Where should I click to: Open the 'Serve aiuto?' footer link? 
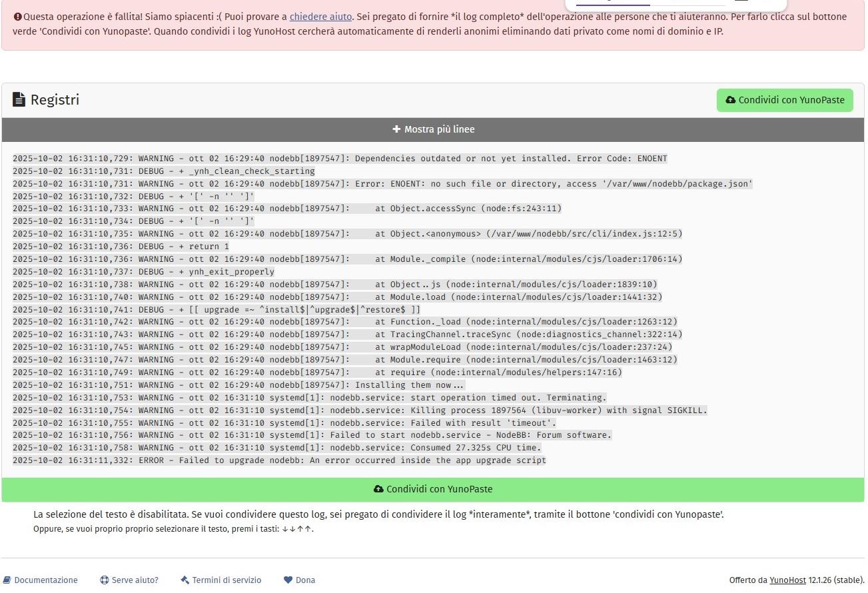point(135,580)
